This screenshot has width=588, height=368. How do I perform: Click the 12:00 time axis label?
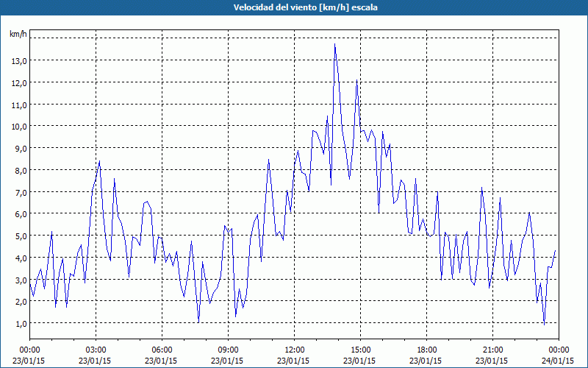(x=295, y=350)
